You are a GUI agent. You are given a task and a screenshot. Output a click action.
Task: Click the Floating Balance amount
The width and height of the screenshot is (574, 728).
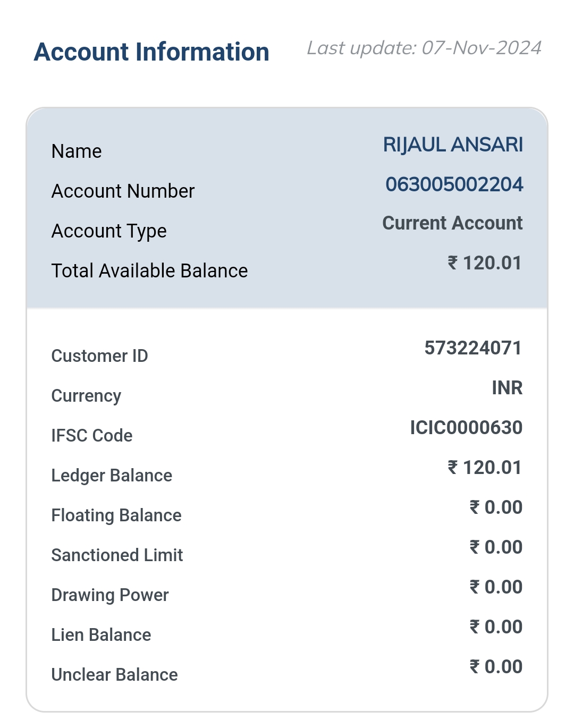[496, 507]
